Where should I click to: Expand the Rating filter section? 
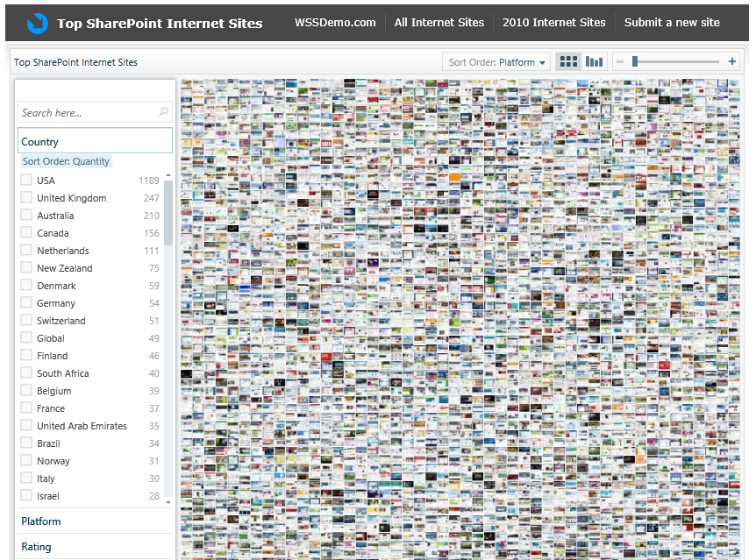[x=95, y=547]
